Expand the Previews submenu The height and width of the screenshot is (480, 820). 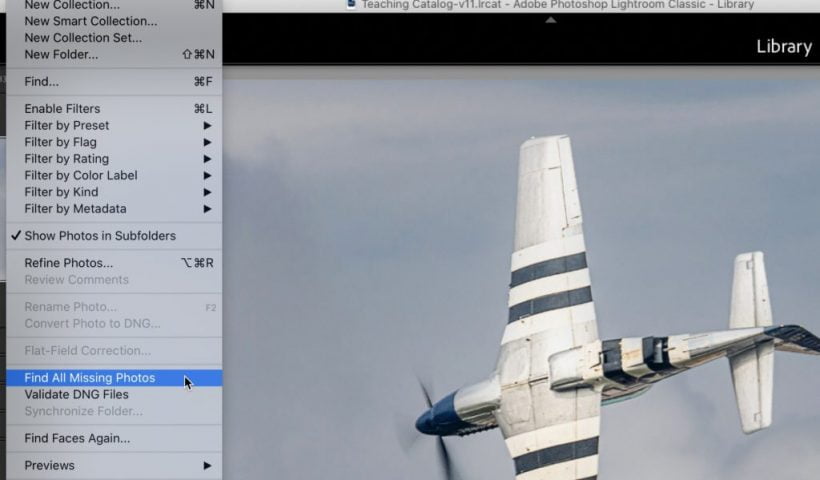(50, 465)
